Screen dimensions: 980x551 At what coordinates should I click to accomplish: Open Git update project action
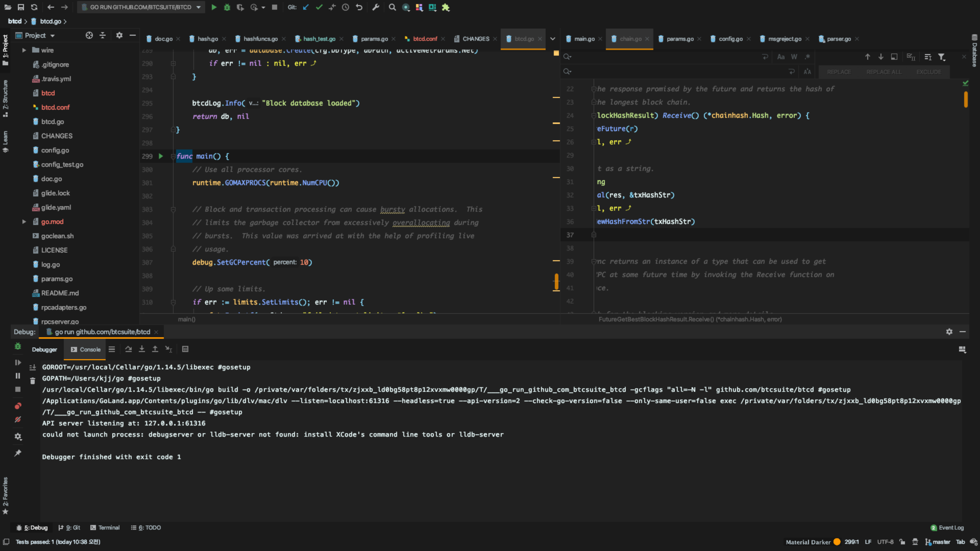306,7
